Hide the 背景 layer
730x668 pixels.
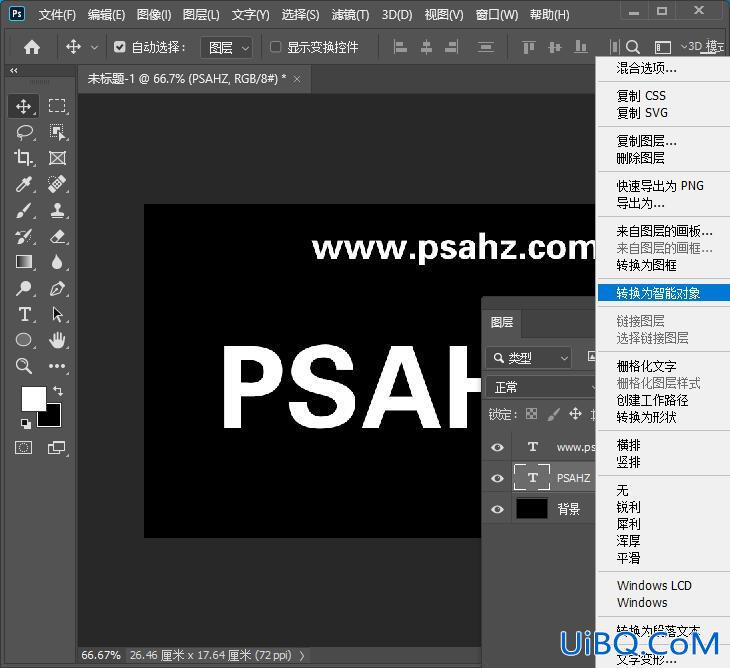tap(497, 509)
